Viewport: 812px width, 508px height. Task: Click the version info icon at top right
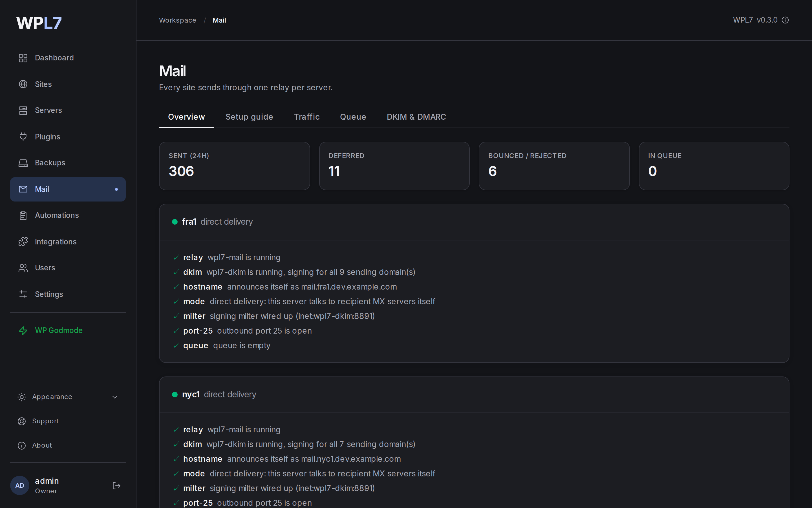click(785, 20)
